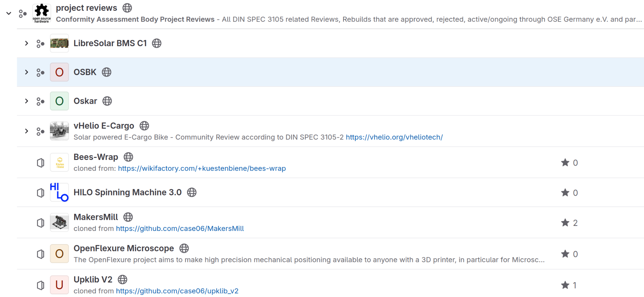Click the Upklib V2 letter avatar

(x=59, y=285)
